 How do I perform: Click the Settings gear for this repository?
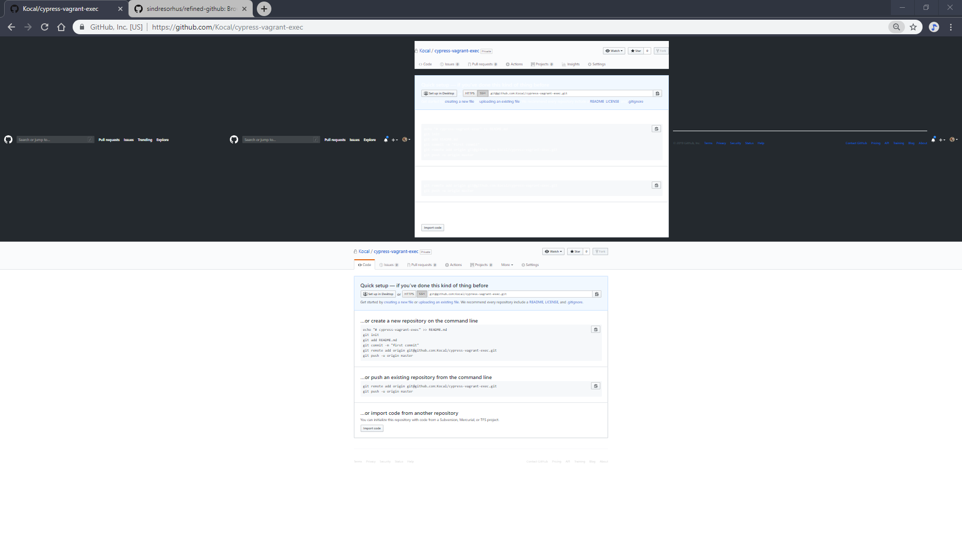530,264
